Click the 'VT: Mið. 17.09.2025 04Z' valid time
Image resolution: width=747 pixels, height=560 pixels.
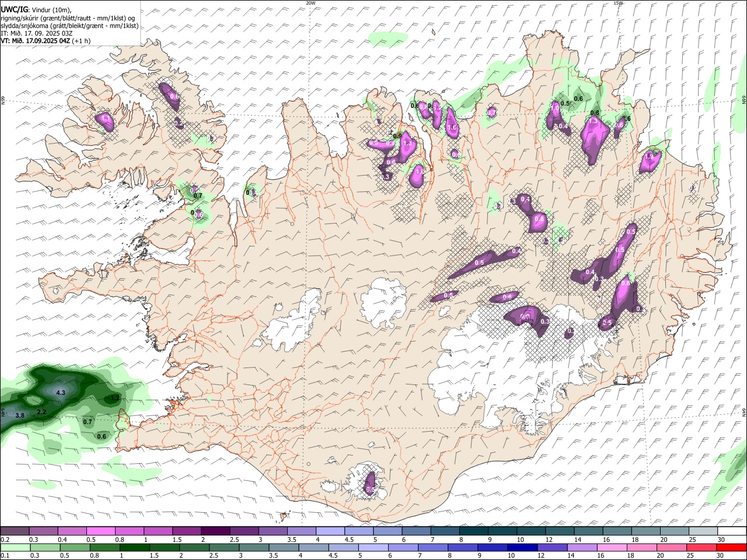coord(36,41)
